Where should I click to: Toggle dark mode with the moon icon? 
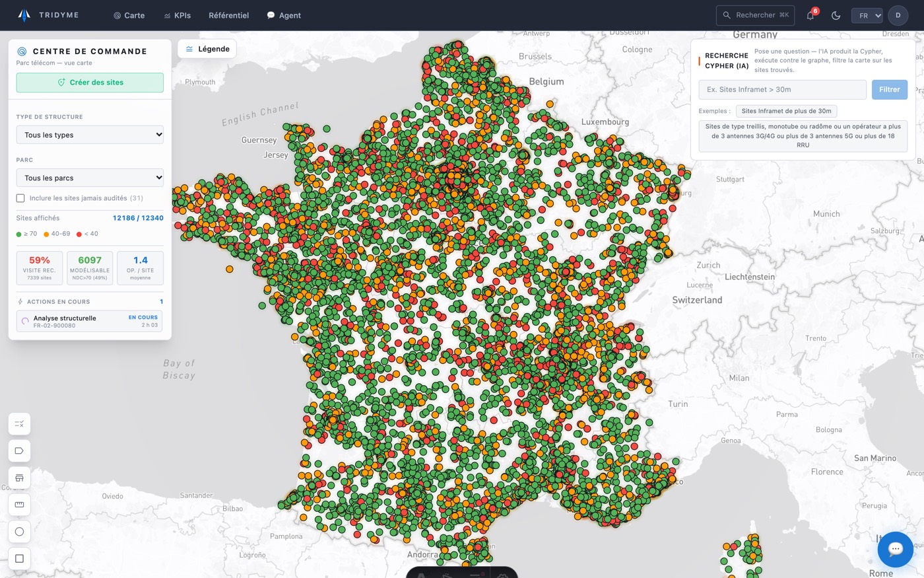836,15
